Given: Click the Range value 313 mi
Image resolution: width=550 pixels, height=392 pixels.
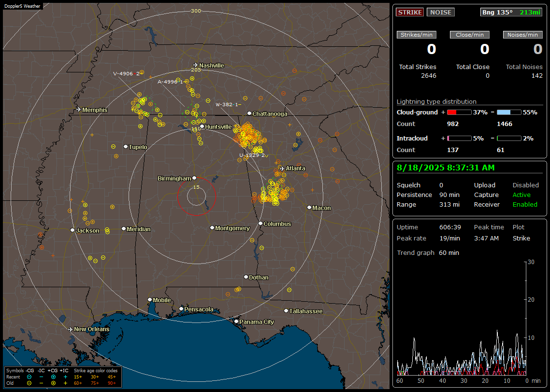Looking at the screenshot, I should (x=449, y=205).
